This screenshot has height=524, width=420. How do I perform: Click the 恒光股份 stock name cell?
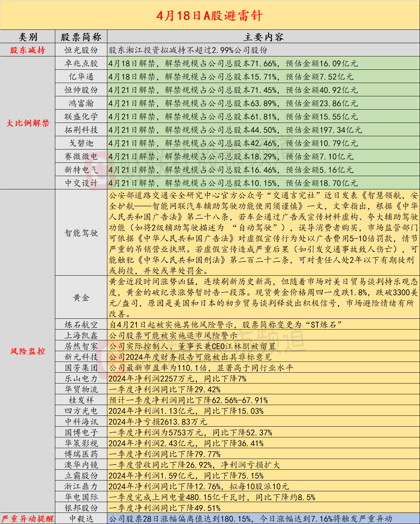click(x=81, y=50)
